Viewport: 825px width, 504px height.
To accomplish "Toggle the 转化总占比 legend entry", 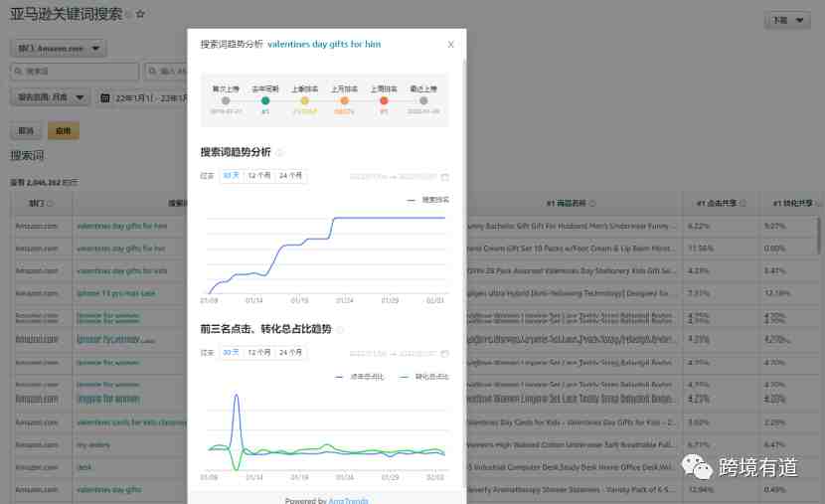I will 424,377.
